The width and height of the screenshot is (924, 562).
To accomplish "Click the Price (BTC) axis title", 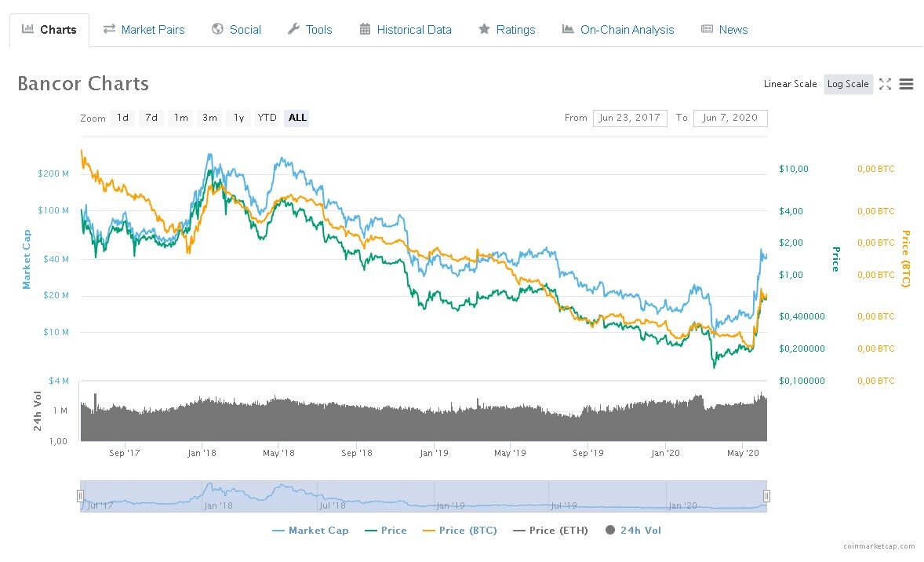I will point(906,259).
